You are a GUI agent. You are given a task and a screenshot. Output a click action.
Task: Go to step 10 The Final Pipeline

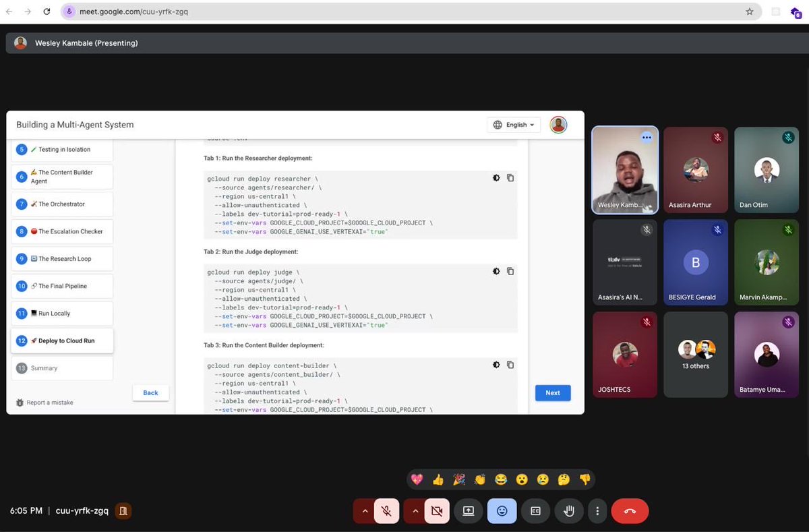[x=62, y=286]
